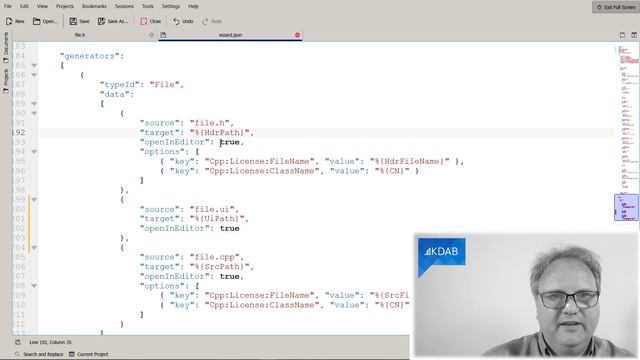Image resolution: width=640 pixels, height=360 pixels.
Task: Click the greyed Redo toolbar button
Action: [212, 21]
